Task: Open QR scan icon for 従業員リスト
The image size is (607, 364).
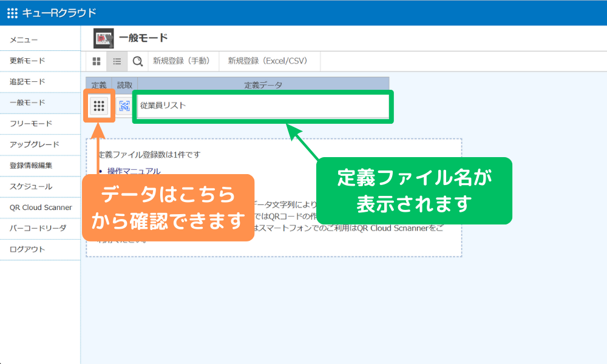Action: 124,106
